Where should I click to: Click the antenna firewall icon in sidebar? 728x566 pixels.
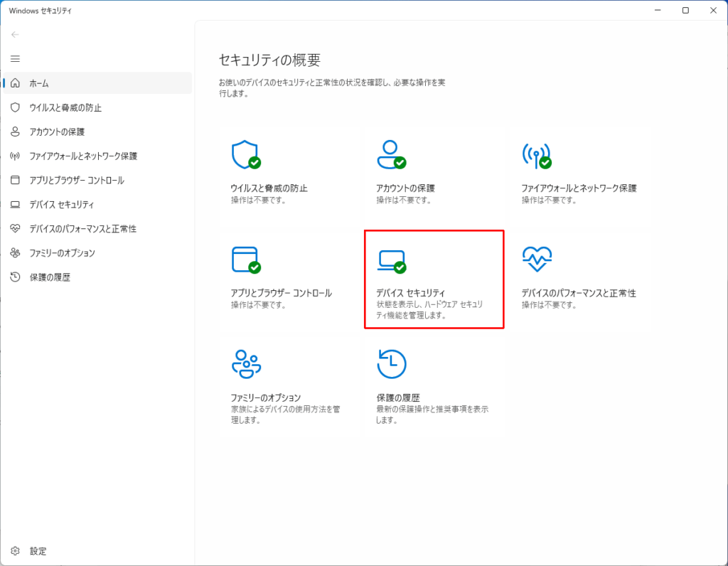coord(16,156)
